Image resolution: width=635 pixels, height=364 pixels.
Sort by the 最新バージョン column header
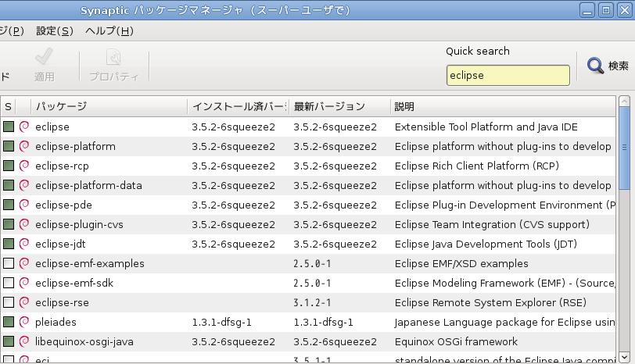(x=339, y=106)
